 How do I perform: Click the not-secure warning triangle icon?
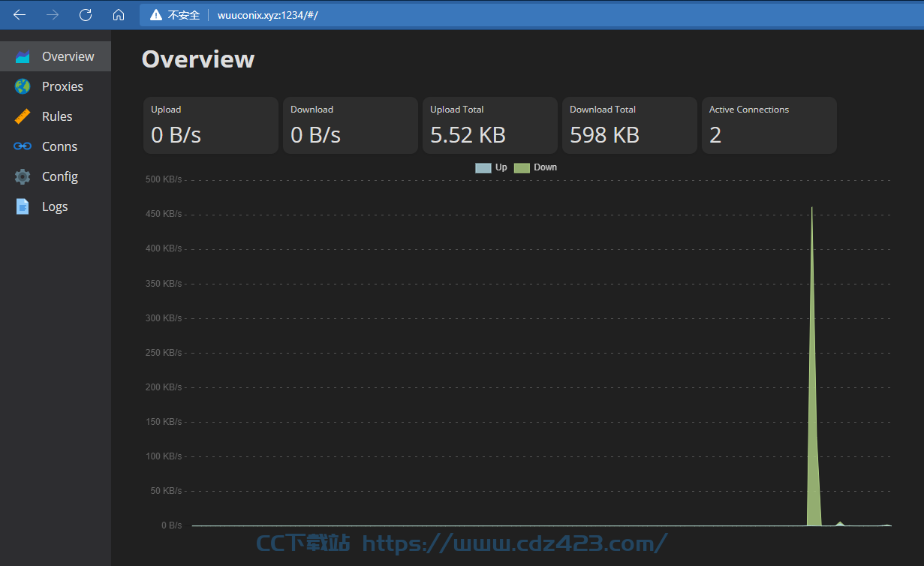tap(156, 15)
